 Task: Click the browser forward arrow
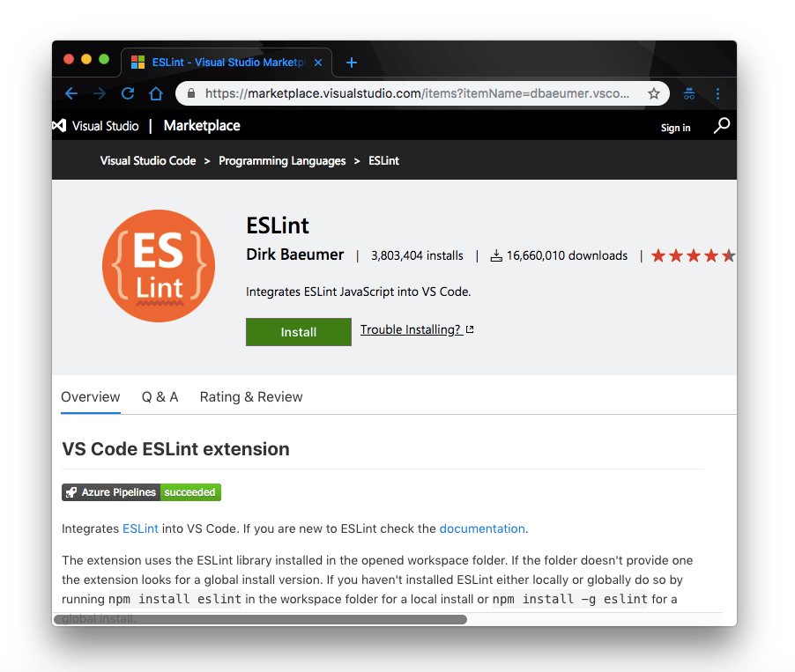100,93
